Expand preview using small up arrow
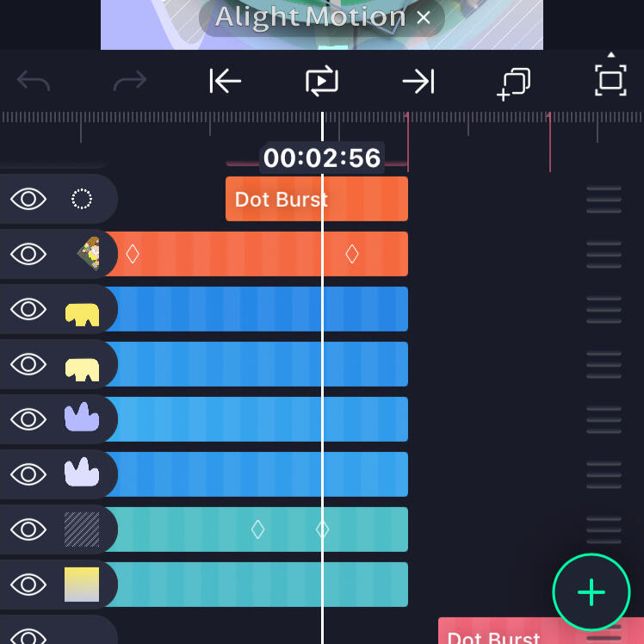The width and height of the screenshot is (644, 644). (611, 54)
